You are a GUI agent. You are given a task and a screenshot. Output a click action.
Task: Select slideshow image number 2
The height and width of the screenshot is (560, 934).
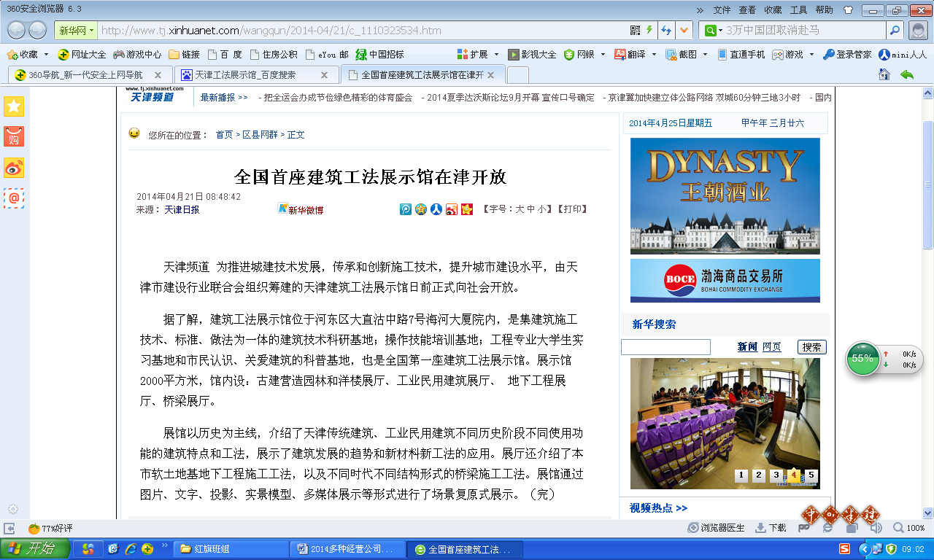pos(759,475)
